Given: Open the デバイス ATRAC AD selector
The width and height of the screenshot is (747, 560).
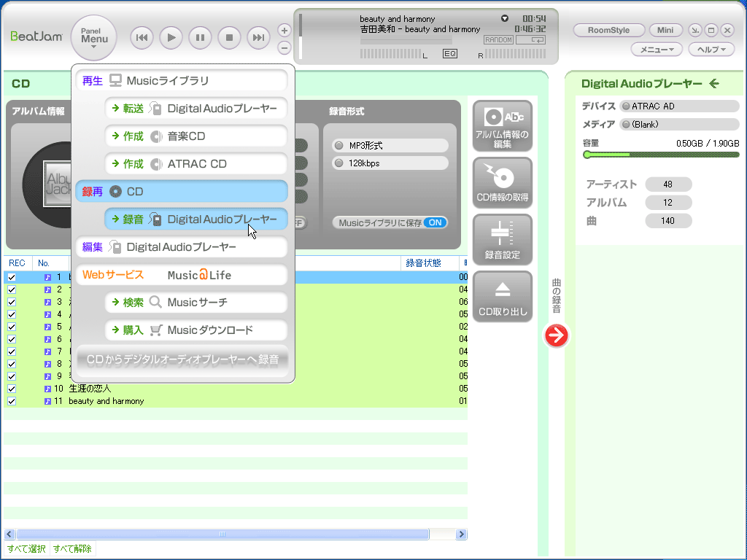Looking at the screenshot, I should [679, 106].
